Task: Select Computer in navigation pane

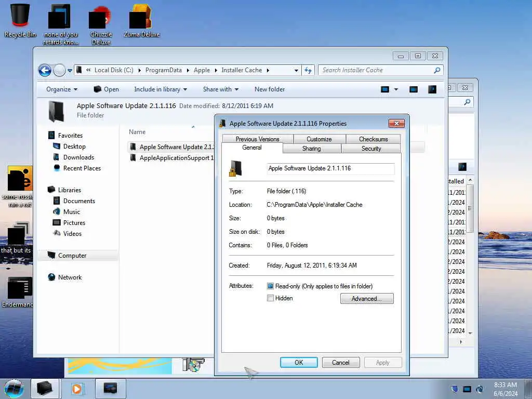Action: pos(78,256)
